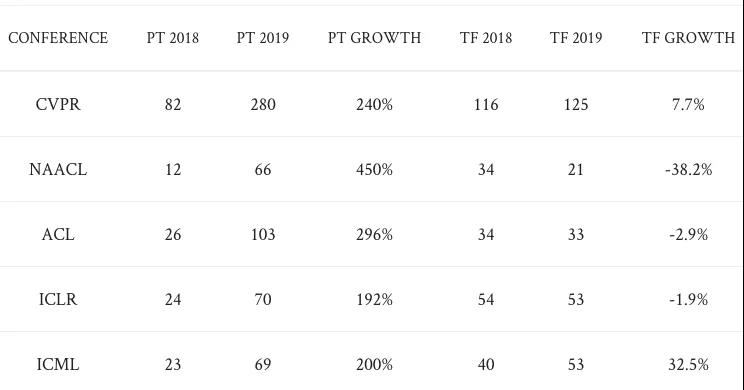Select the CVPR row label

pos(58,104)
